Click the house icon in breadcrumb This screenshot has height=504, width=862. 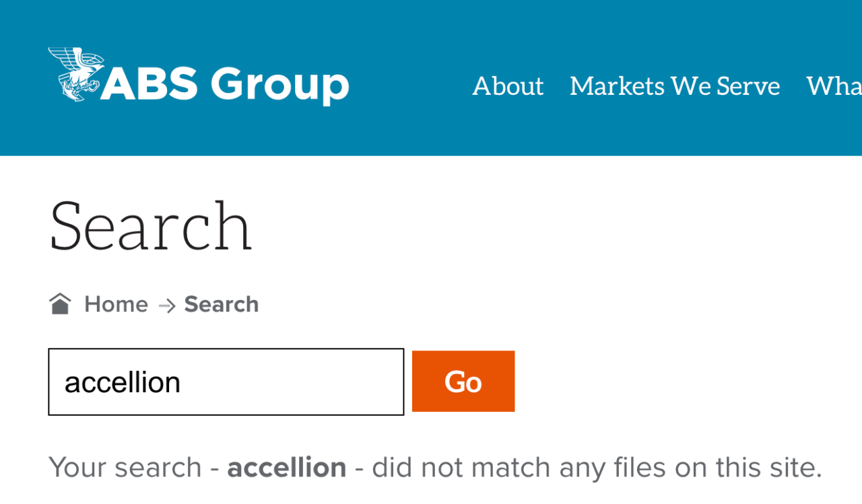tap(60, 304)
